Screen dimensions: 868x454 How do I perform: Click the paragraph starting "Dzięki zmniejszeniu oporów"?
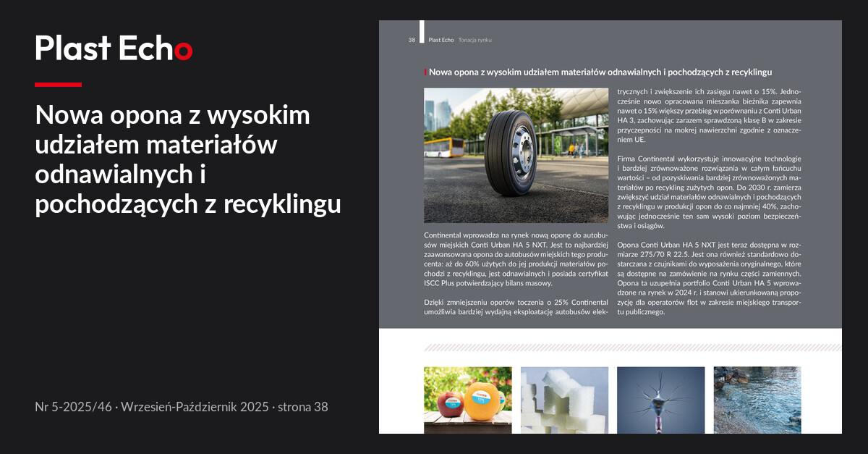click(x=516, y=307)
